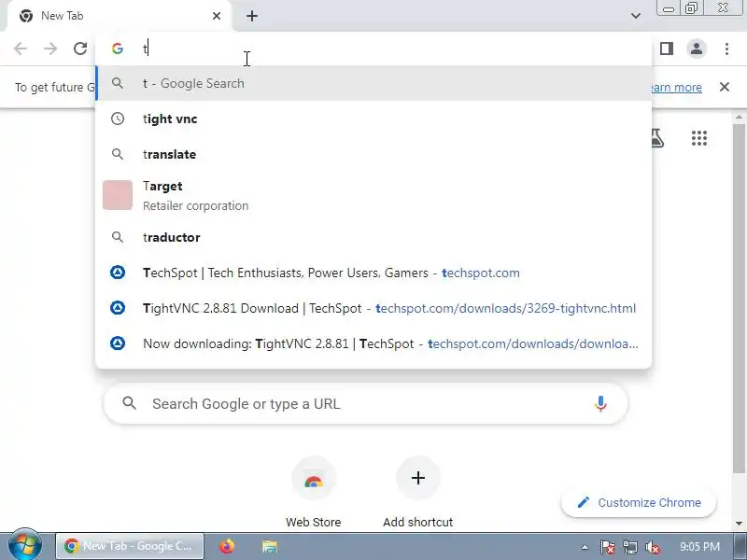This screenshot has height=560, width=747.
Task: Click the Forward navigation arrow
Action: (x=50, y=49)
